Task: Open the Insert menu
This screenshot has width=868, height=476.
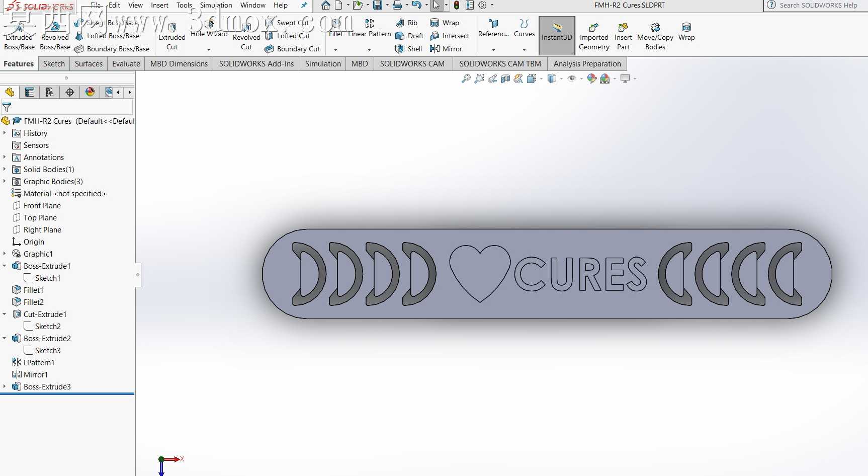Action: pos(159,5)
